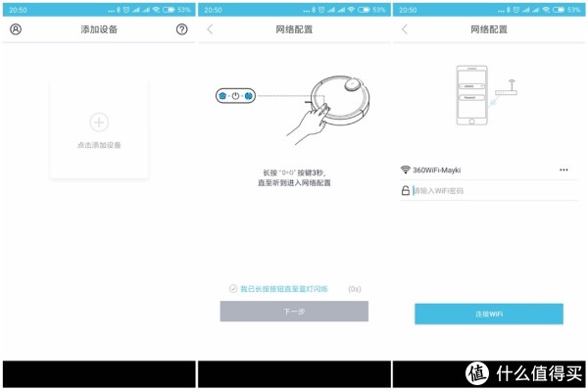Open the three-dot WiFi network options
This screenshot has width=588, height=391.
pyautogui.click(x=563, y=170)
